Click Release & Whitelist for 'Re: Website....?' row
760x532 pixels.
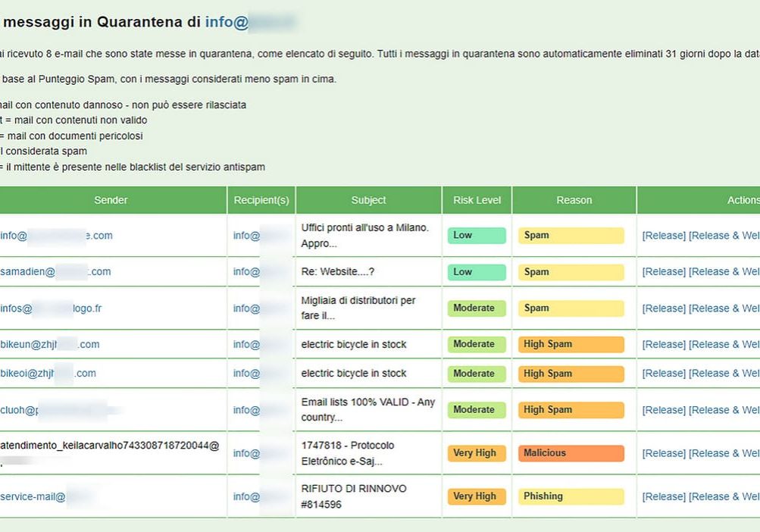[x=724, y=271]
